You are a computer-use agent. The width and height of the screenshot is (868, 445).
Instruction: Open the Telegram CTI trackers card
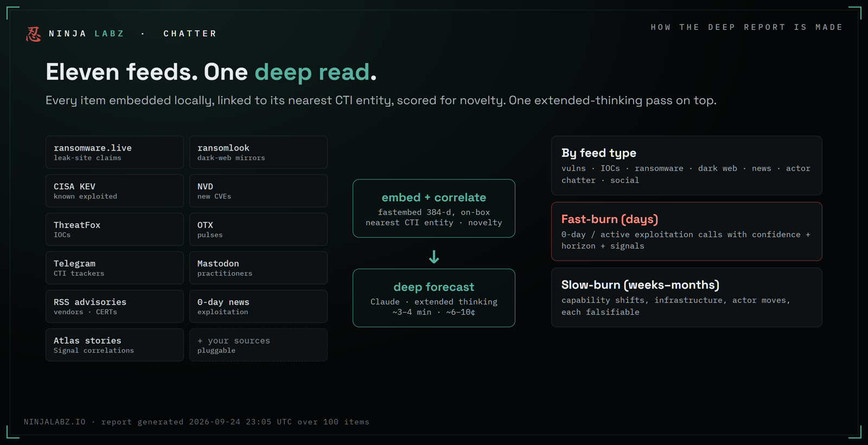[114, 268]
